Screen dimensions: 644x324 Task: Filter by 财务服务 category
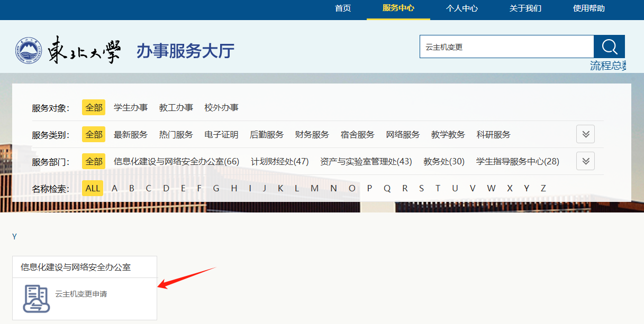point(312,135)
